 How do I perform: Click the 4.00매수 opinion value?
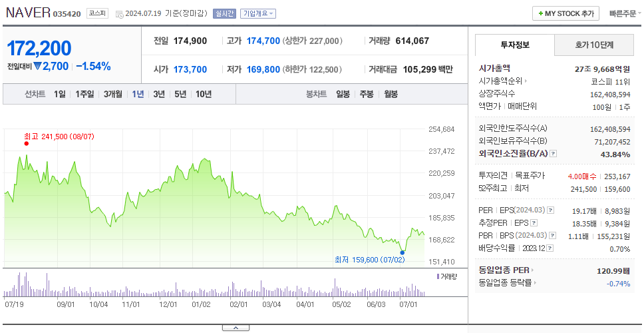(x=582, y=176)
